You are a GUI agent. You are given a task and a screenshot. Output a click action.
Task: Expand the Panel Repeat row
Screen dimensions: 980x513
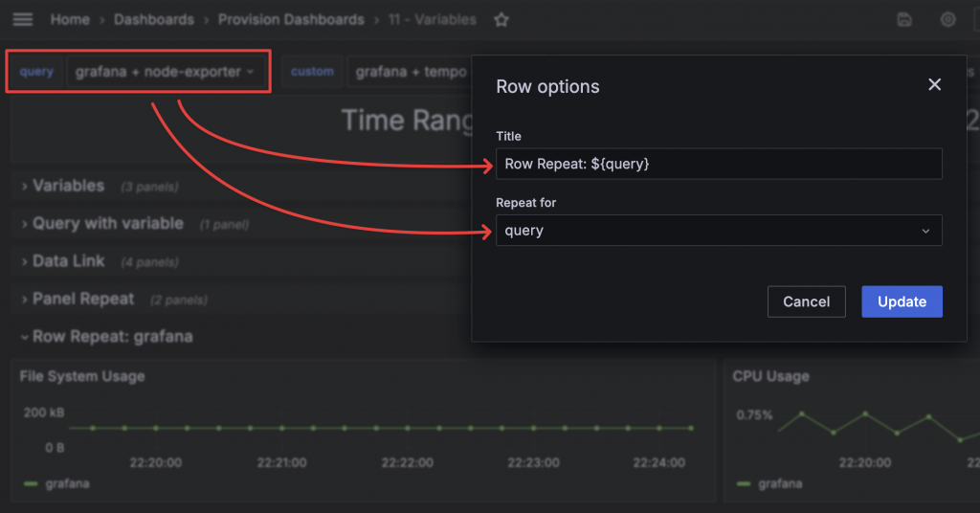coord(83,300)
